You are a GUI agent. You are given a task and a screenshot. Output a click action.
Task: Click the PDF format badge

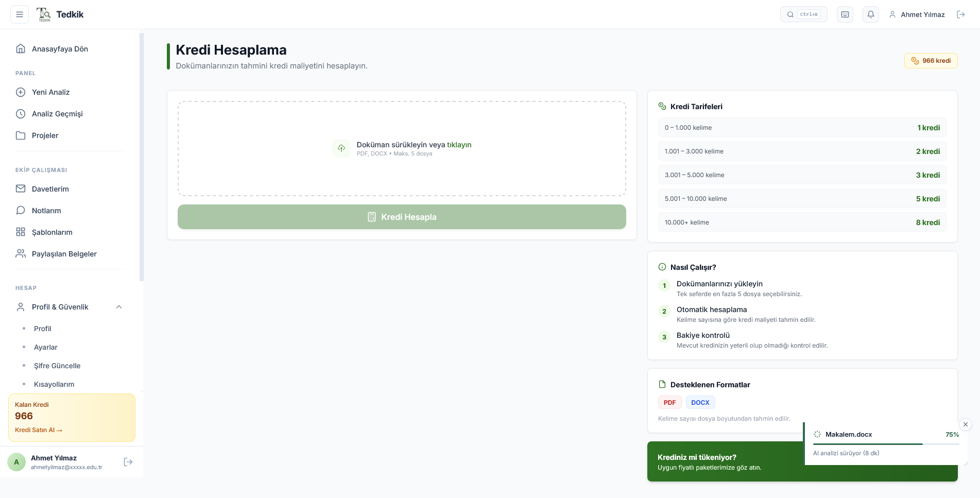click(x=669, y=403)
